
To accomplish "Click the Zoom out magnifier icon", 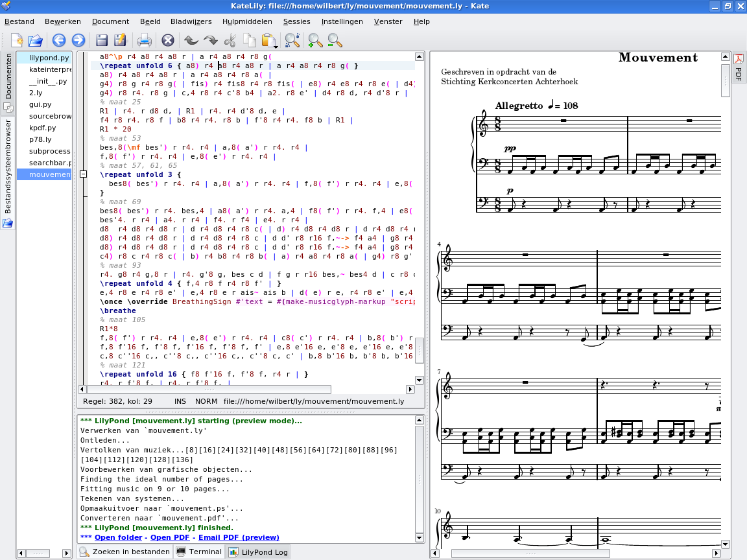I will (x=335, y=41).
